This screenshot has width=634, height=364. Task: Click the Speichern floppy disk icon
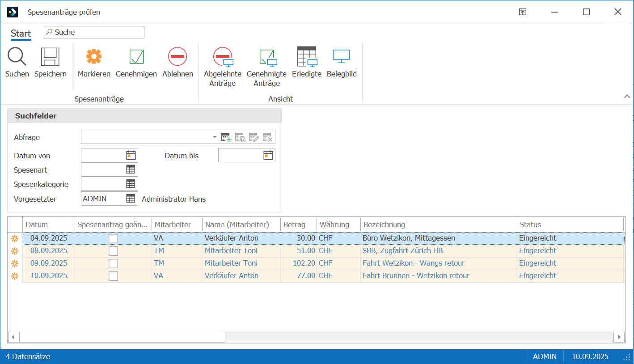pyautogui.click(x=50, y=57)
